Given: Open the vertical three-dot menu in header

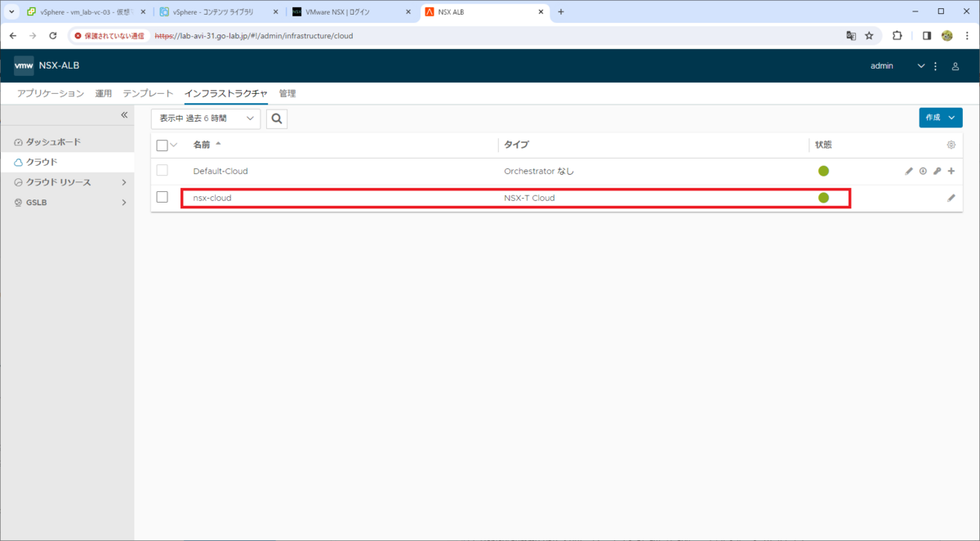Looking at the screenshot, I should (935, 66).
